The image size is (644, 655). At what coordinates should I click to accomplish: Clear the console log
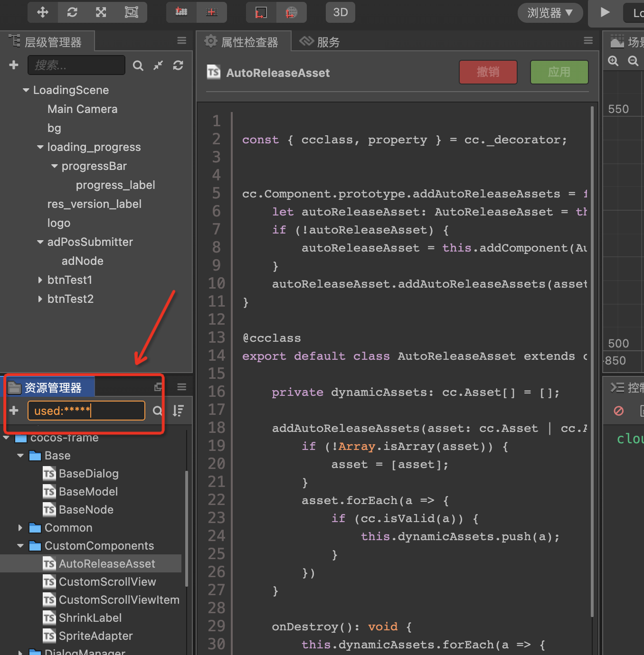pyautogui.click(x=618, y=411)
